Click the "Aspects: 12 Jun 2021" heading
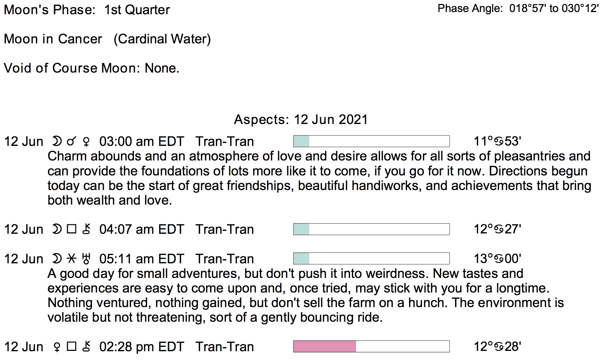 [x=300, y=120]
